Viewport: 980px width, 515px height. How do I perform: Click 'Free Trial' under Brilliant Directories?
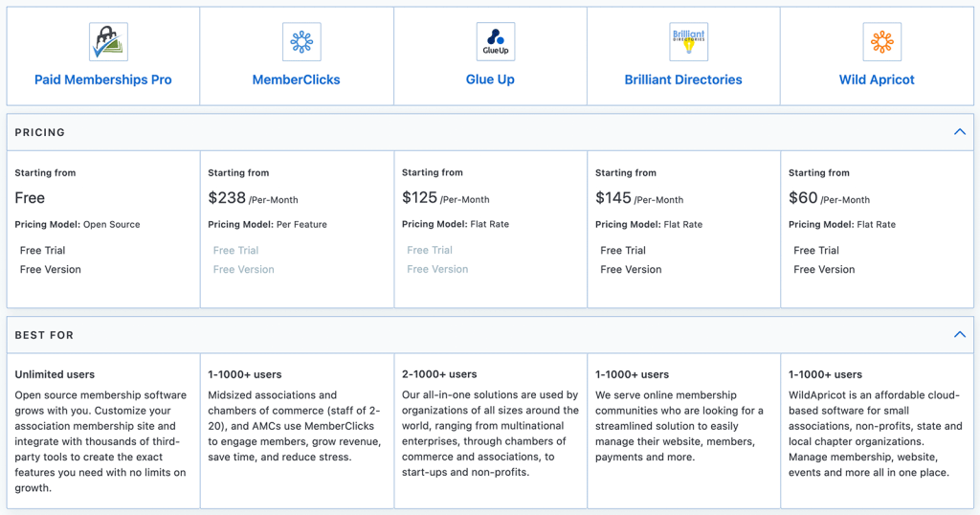click(623, 250)
